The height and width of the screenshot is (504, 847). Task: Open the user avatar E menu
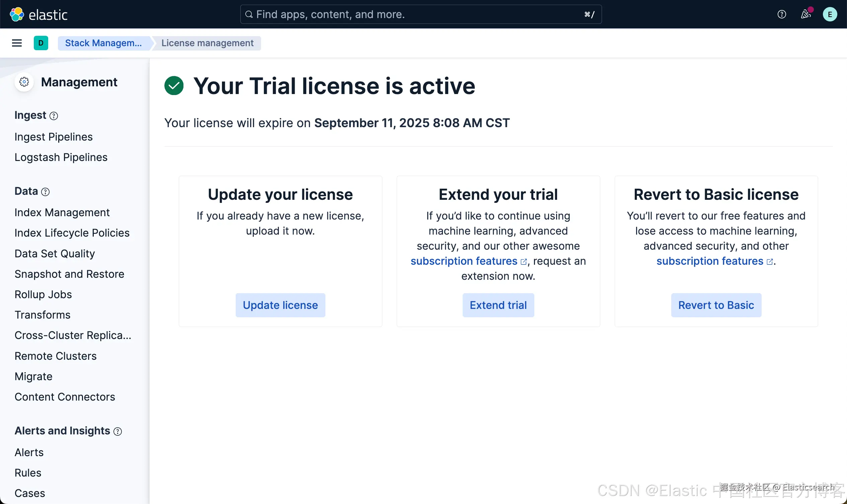tap(830, 14)
